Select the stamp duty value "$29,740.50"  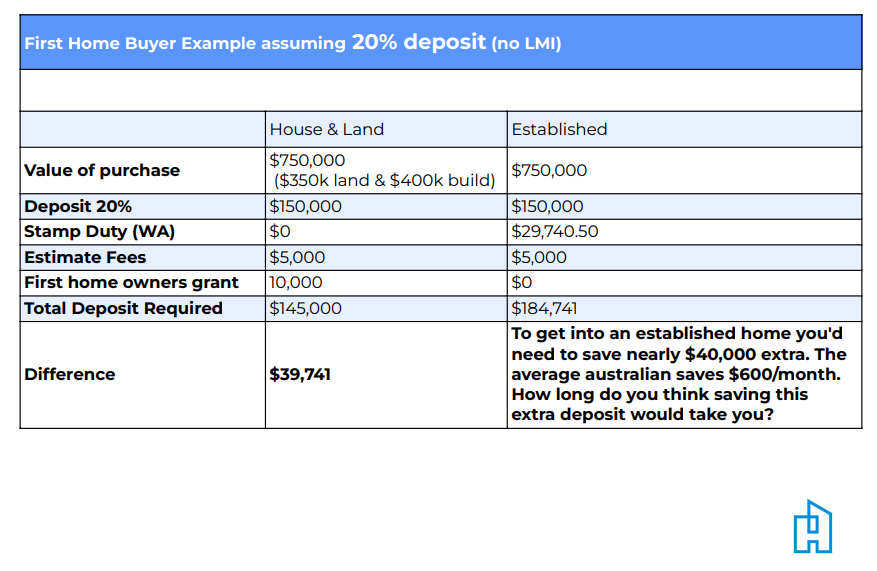[555, 231]
